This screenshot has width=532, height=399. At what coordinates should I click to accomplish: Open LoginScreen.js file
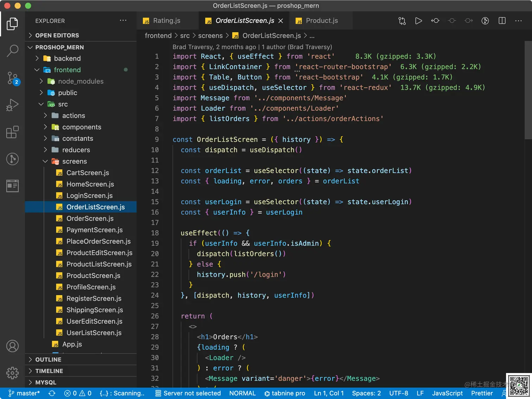coord(81,196)
